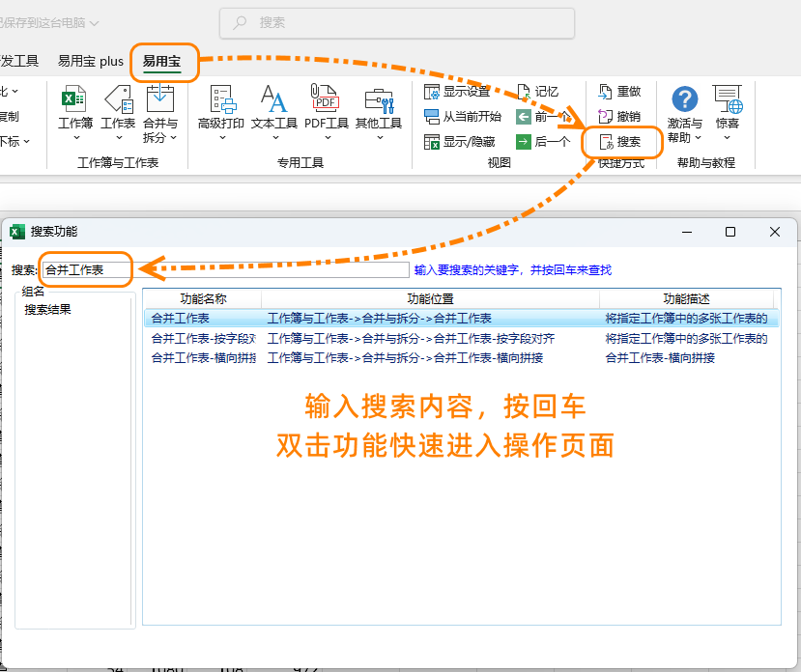This screenshot has height=672, width=801.
Task: Open the 高级打印 tool
Action: click(x=221, y=98)
